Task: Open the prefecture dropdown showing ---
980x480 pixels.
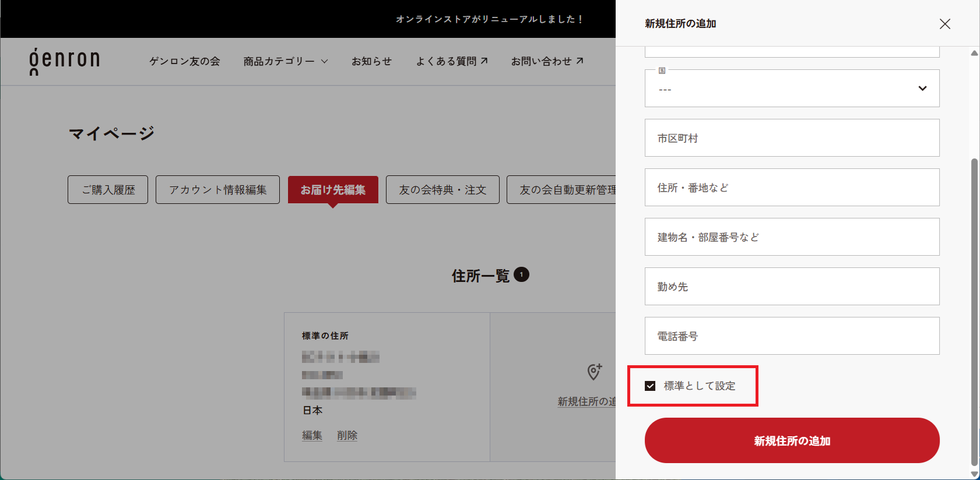Action: [791, 89]
